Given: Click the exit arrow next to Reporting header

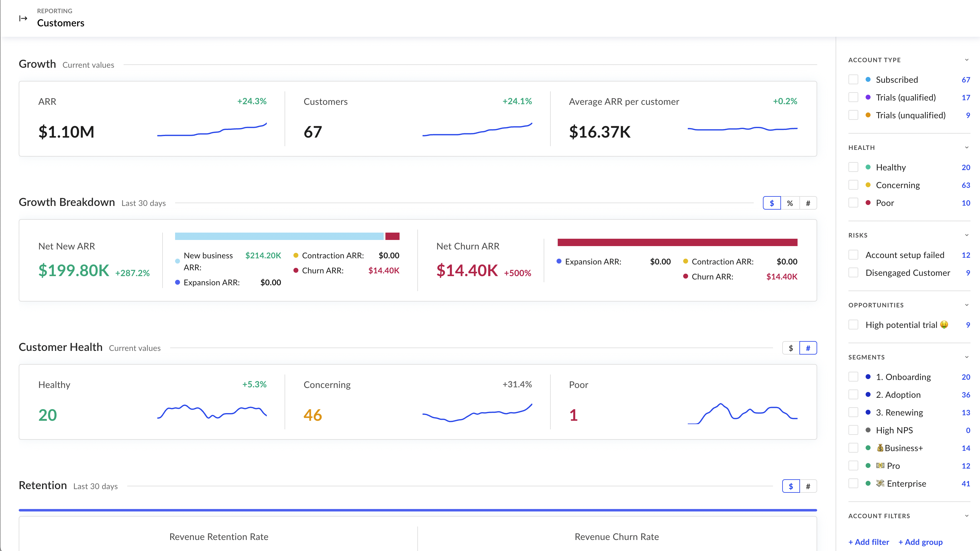Looking at the screenshot, I should 23,18.
